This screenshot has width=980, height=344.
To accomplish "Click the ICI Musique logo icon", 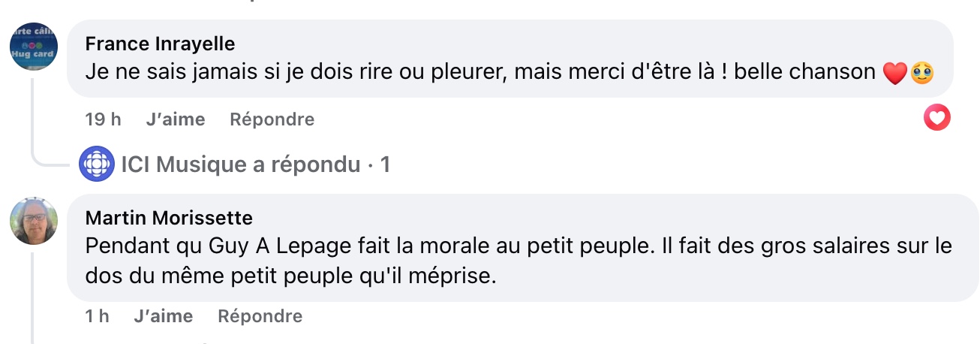I will [97, 164].
